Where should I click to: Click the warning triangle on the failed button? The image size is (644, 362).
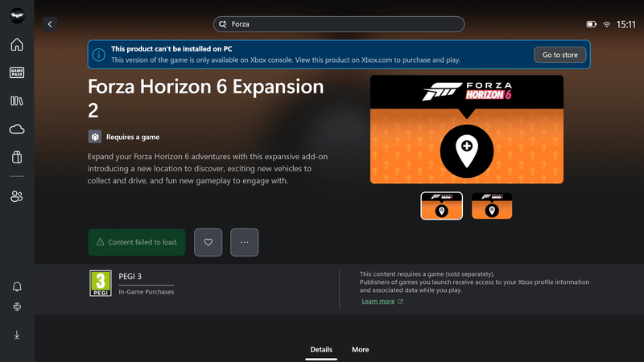click(100, 242)
